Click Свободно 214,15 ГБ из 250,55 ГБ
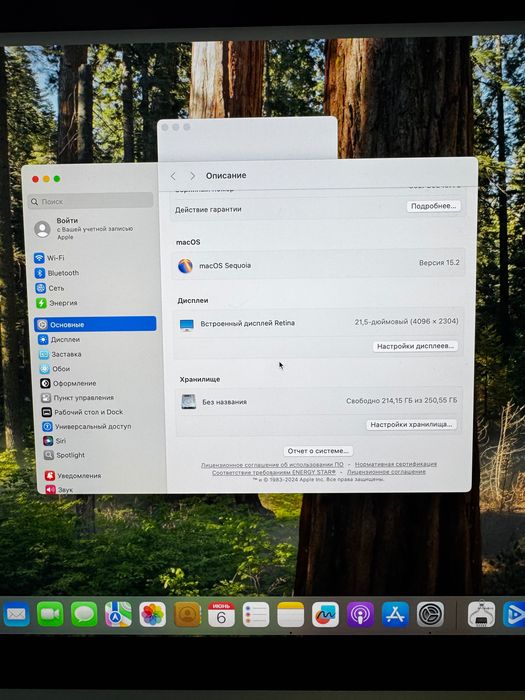 [401, 400]
